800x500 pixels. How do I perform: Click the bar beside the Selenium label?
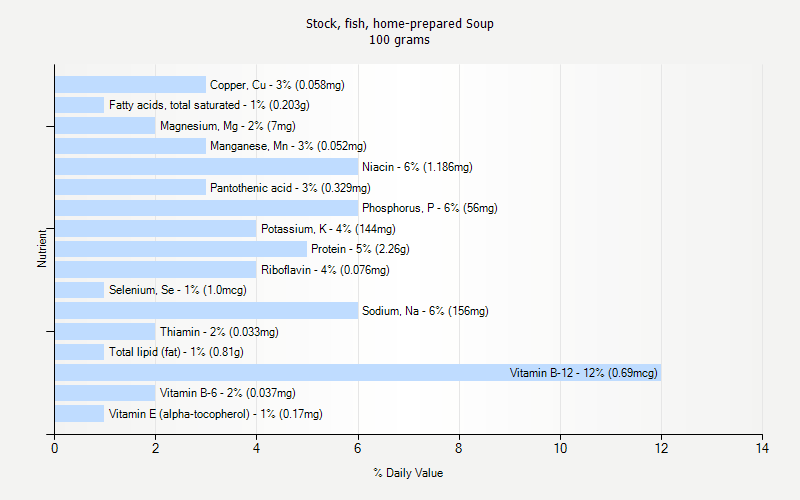click(x=80, y=290)
